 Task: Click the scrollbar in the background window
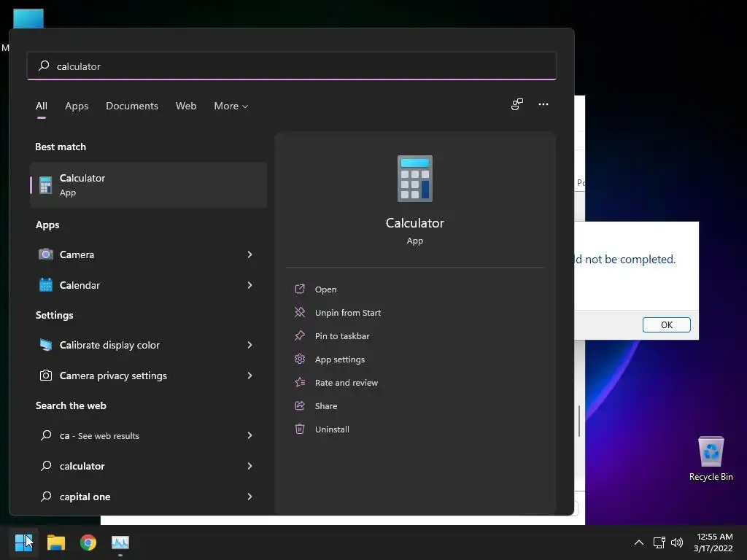579,421
